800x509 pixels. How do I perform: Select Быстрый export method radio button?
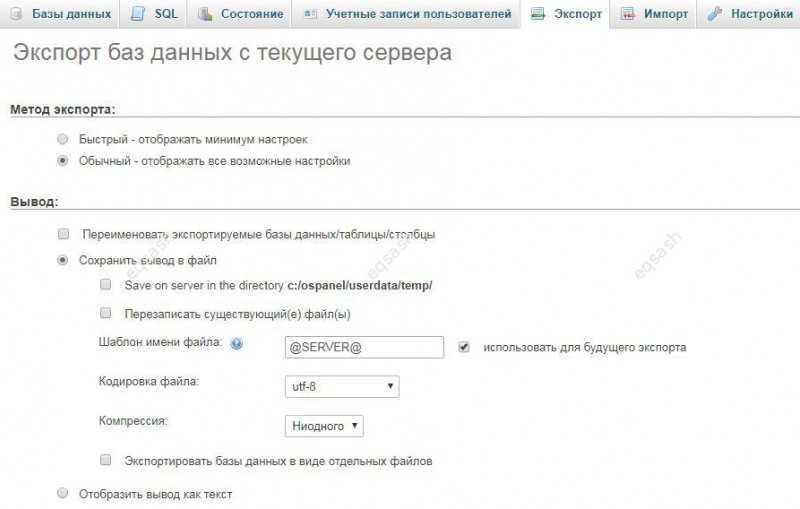click(62, 139)
